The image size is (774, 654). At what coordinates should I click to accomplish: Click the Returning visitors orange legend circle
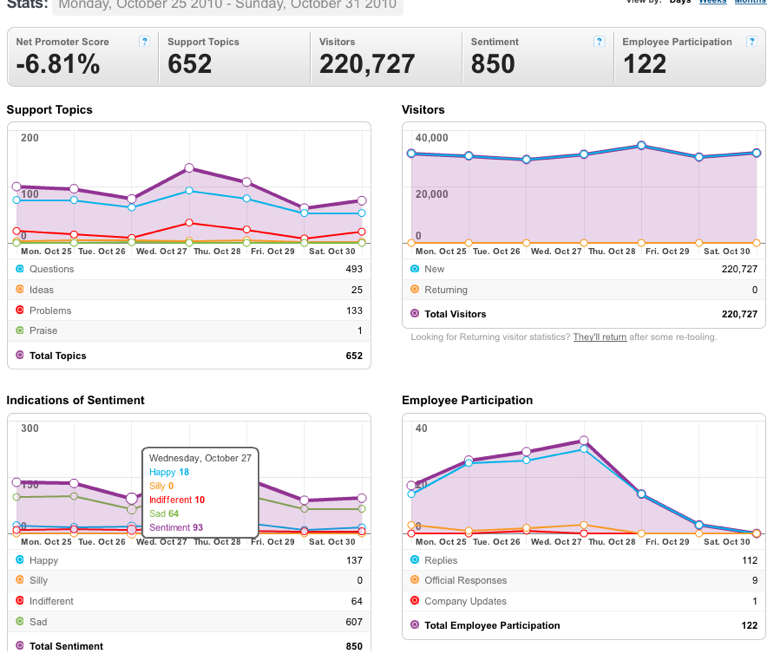point(415,289)
